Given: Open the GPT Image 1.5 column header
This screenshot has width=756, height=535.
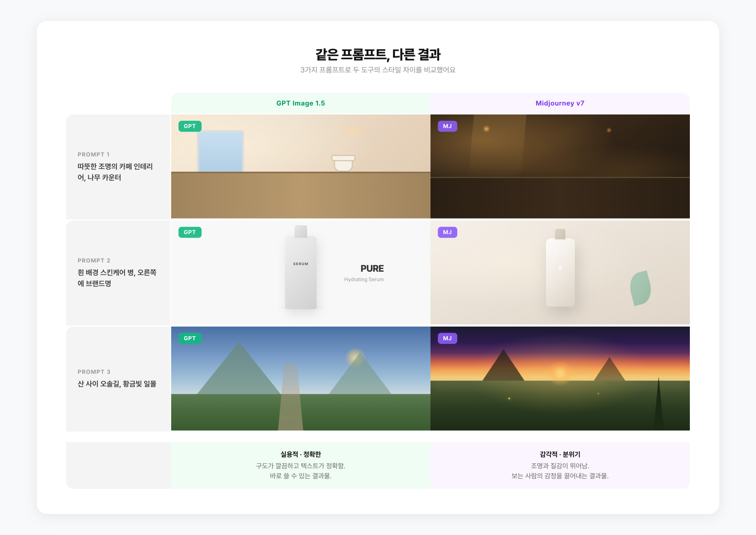Looking at the screenshot, I should coord(300,103).
